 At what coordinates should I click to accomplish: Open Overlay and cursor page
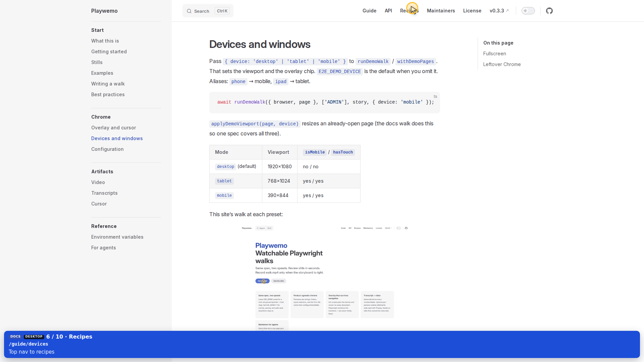click(x=114, y=128)
